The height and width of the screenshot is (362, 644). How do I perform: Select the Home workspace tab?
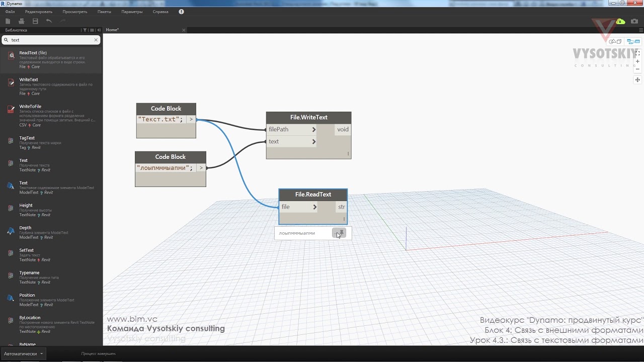pos(145,30)
